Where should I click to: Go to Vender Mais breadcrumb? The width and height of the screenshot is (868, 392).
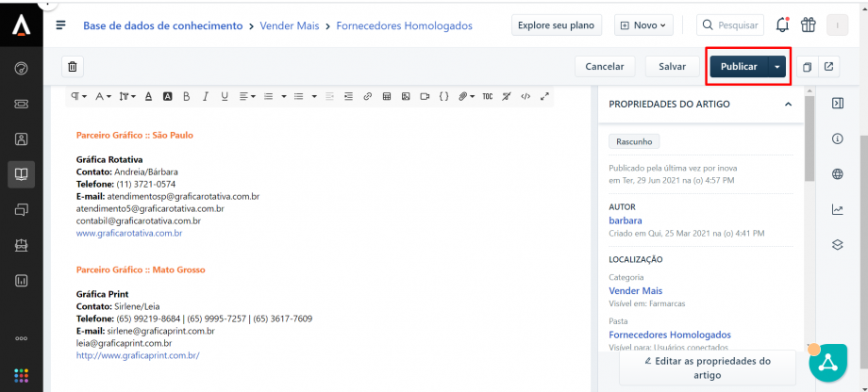coord(298,25)
